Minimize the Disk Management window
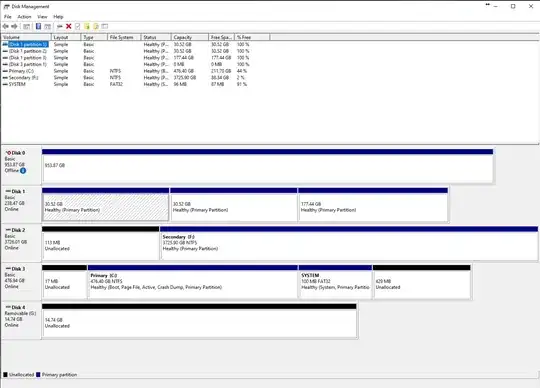 (496, 6)
